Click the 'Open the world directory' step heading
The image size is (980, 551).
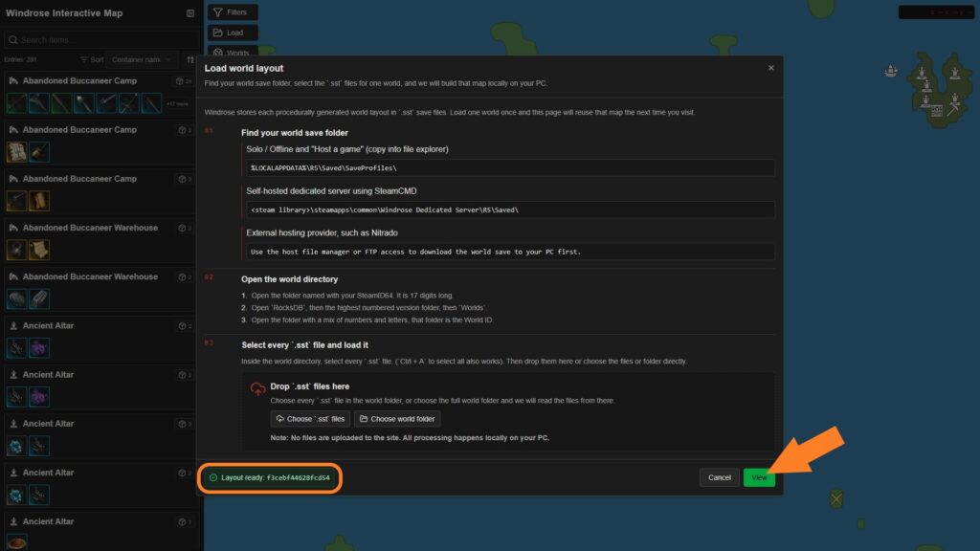(289, 279)
